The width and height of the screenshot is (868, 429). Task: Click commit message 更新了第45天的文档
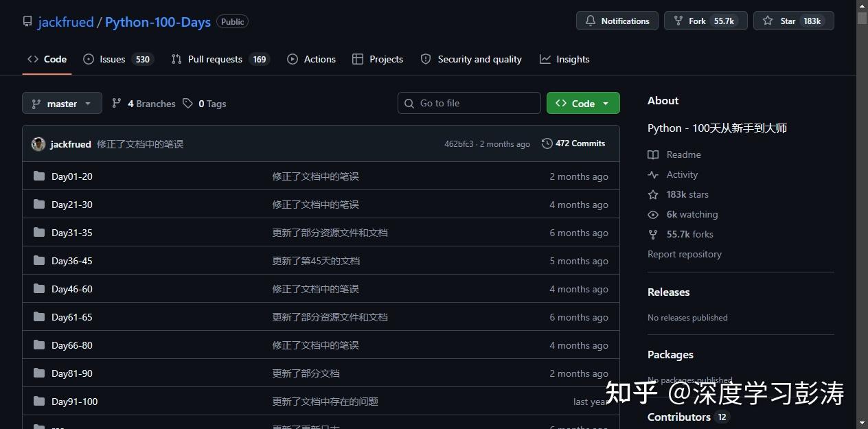(316, 261)
